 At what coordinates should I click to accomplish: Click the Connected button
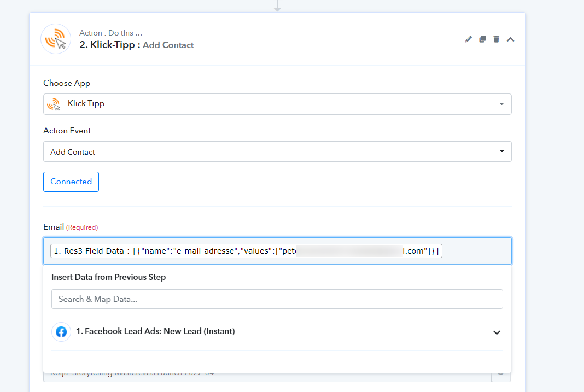click(x=71, y=182)
